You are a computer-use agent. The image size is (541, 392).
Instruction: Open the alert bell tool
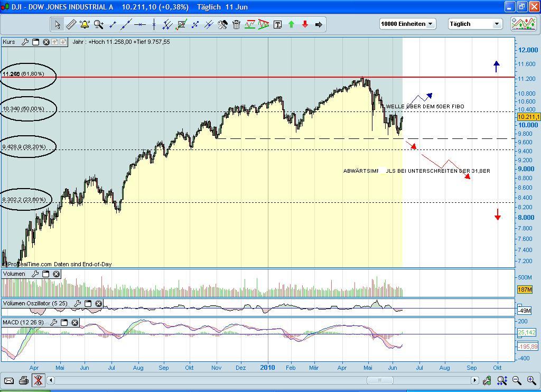85,24
